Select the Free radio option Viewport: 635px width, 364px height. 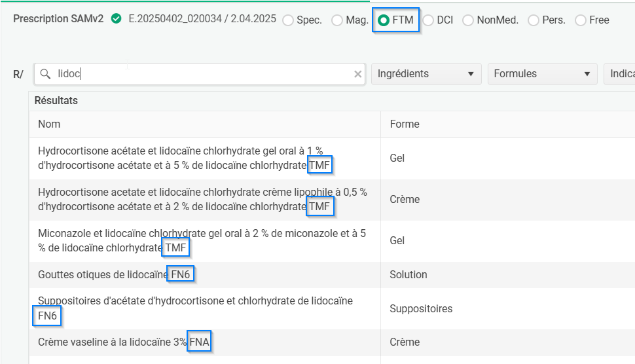[581, 20]
